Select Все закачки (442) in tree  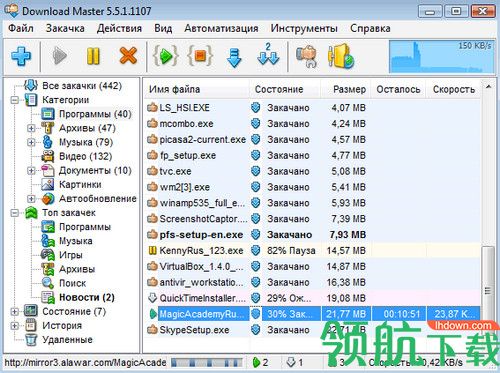(x=82, y=86)
